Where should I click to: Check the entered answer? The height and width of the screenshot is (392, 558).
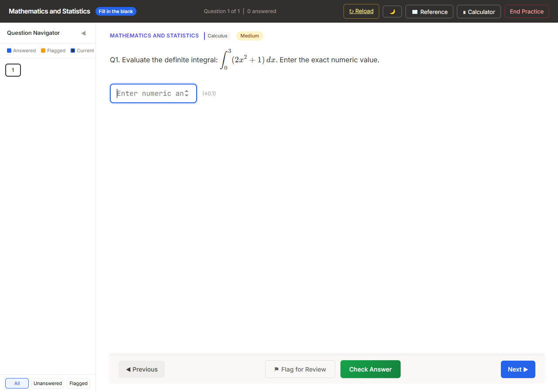tap(371, 369)
